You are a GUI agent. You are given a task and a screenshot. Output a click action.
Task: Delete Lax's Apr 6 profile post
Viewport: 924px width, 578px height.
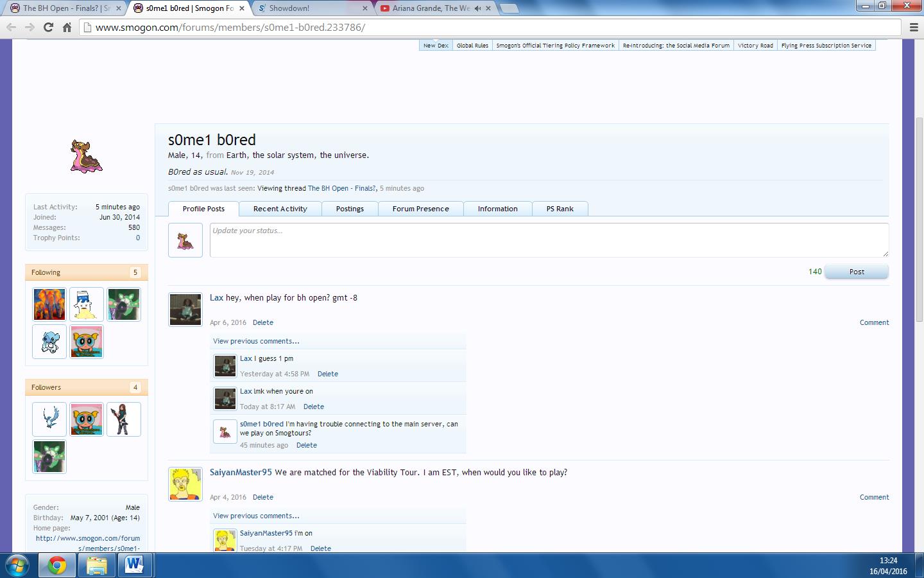coord(262,322)
